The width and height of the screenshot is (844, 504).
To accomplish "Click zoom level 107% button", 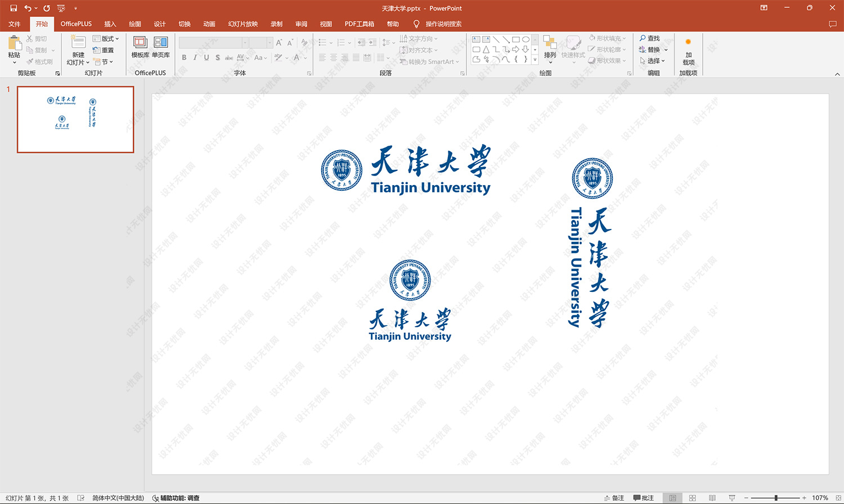I will pos(820,498).
